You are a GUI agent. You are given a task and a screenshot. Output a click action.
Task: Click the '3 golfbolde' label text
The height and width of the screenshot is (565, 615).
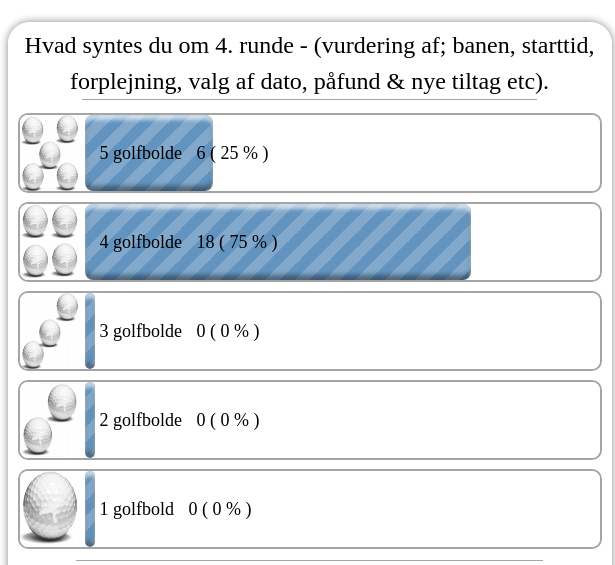140,331
